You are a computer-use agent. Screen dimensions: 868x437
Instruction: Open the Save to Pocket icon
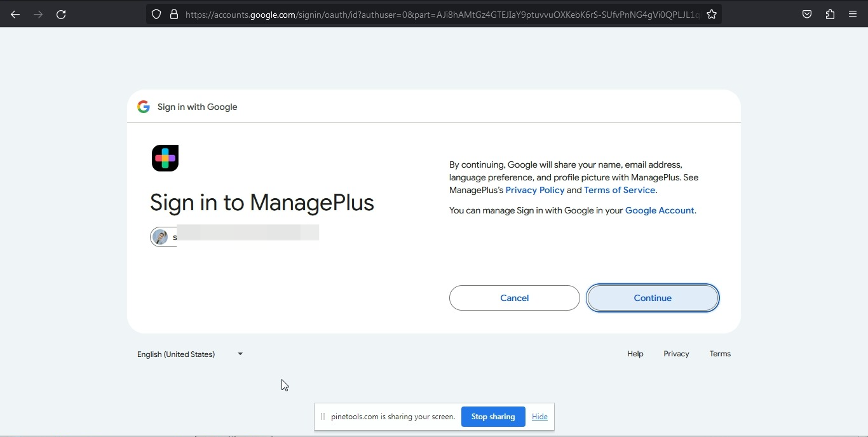click(807, 14)
